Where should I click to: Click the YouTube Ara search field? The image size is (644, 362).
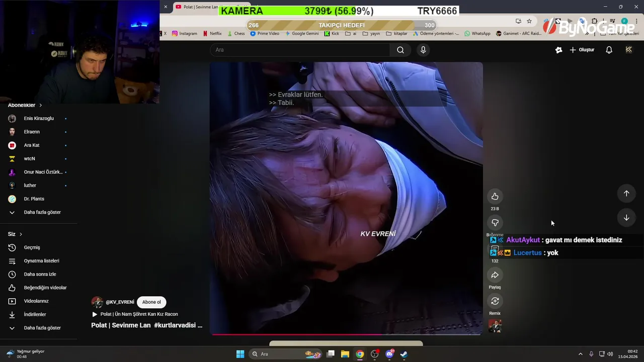[300, 50]
